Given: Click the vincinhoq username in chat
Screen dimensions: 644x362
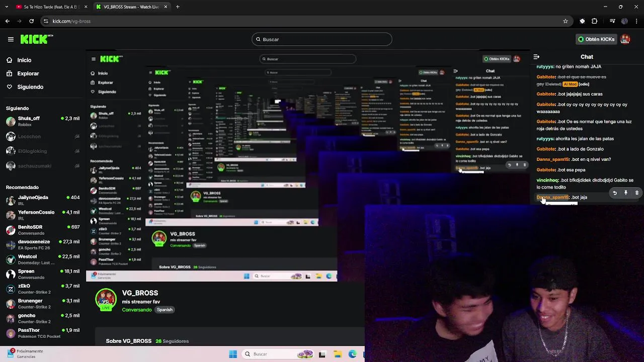Looking at the screenshot, I should 547,180.
